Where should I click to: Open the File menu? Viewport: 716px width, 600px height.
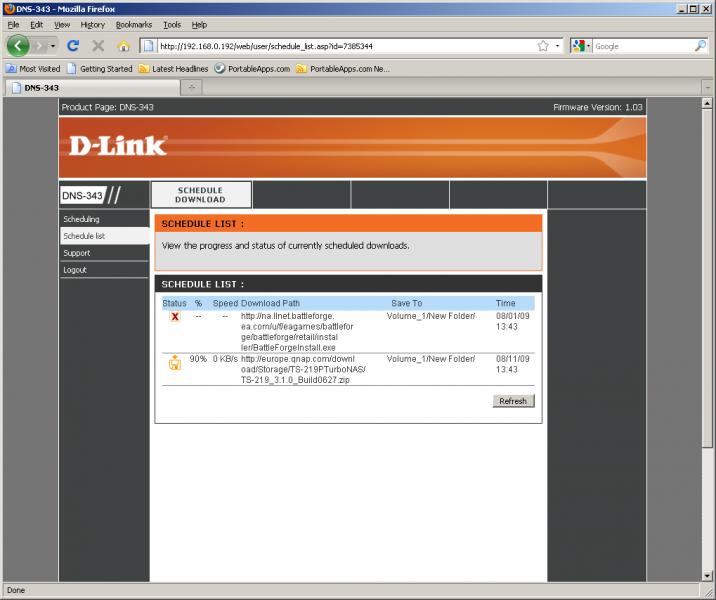pos(13,25)
